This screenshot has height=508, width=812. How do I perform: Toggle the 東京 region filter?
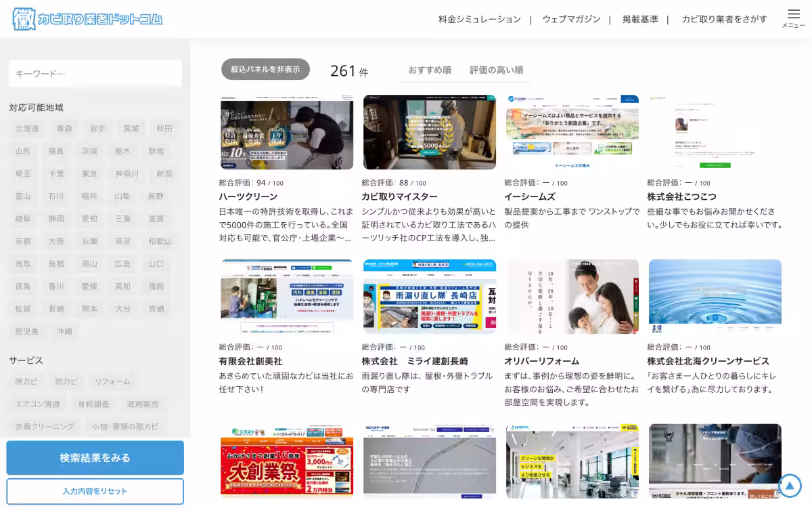(x=89, y=173)
